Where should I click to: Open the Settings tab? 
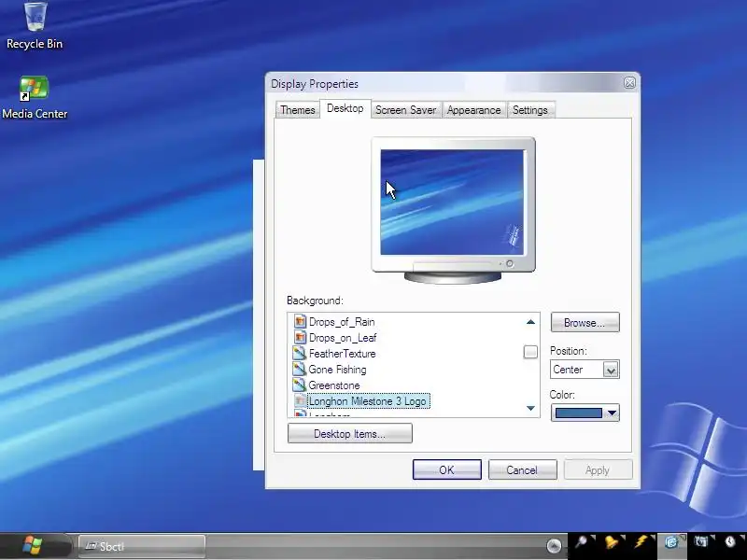(x=530, y=109)
